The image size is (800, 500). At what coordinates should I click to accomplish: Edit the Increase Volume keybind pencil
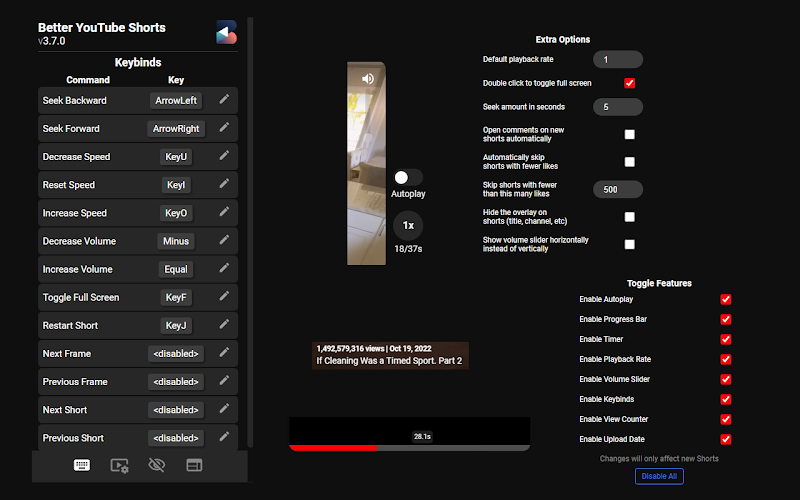click(x=224, y=268)
